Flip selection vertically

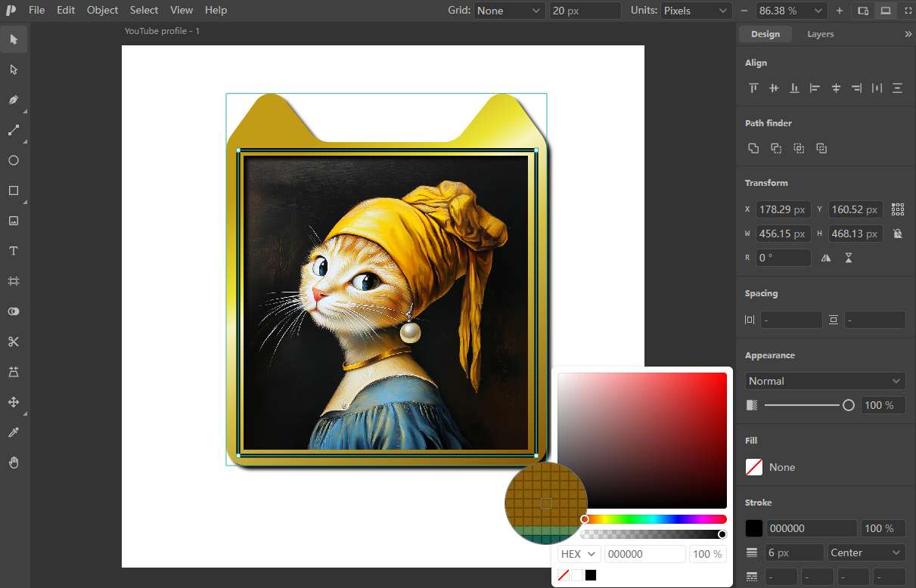[x=849, y=258]
